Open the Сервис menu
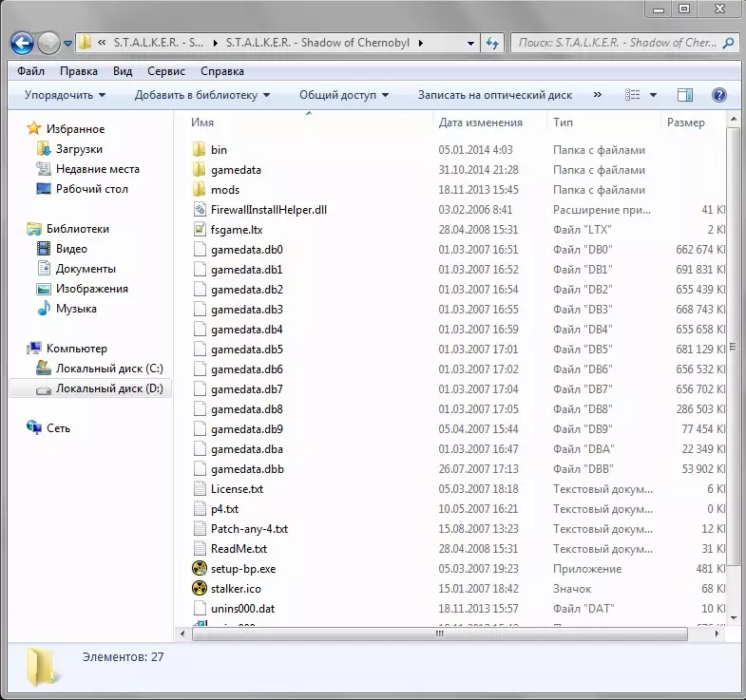Image resolution: width=746 pixels, height=700 pixels. click(x=166, y=71)
